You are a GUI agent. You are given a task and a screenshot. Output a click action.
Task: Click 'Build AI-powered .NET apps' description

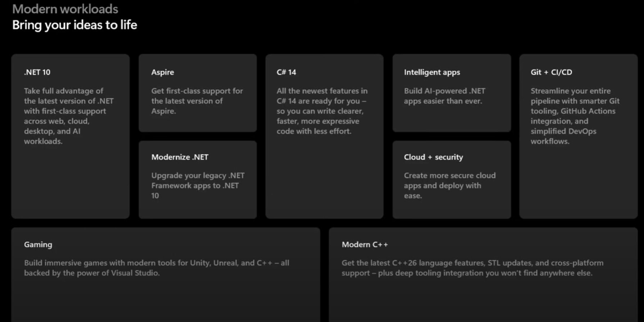pos(445,96)
